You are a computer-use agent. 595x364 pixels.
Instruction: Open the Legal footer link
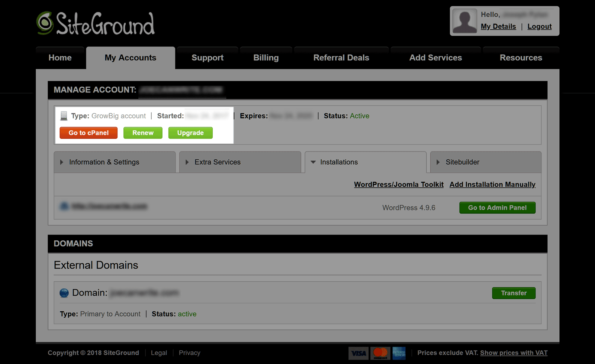pos(159,353)
